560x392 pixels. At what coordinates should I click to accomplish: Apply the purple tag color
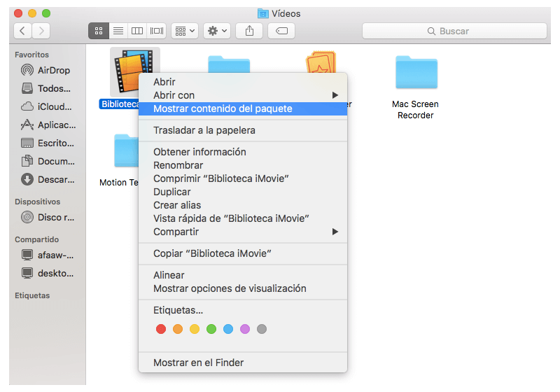[x=244, y=329]
